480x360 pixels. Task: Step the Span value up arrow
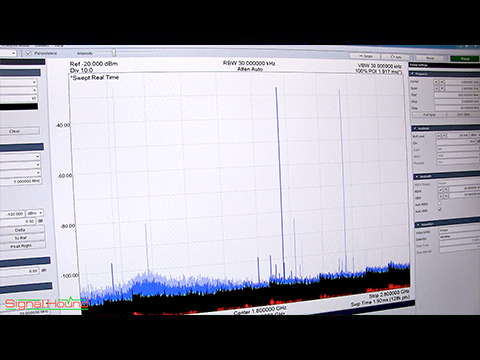442,88
